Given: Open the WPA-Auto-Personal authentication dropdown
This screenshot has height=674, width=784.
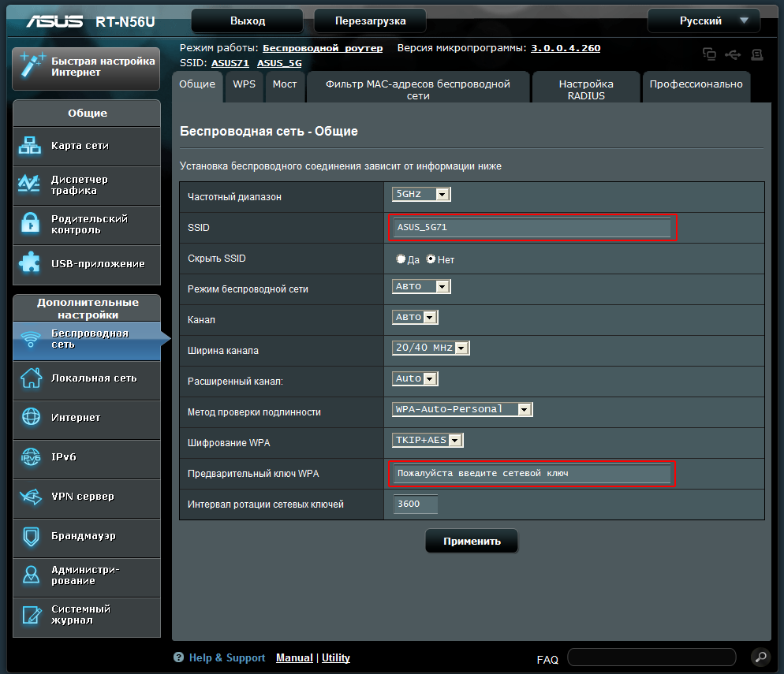Looking at the screenshot, I should click(462, 409).
